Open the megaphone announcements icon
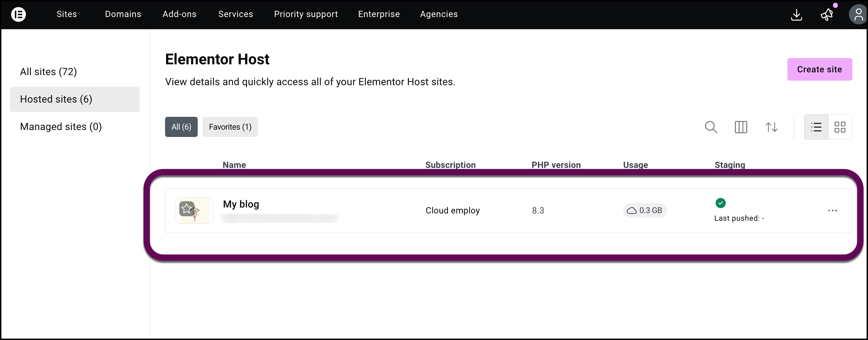The image size is (868, 340). (827, 15)
